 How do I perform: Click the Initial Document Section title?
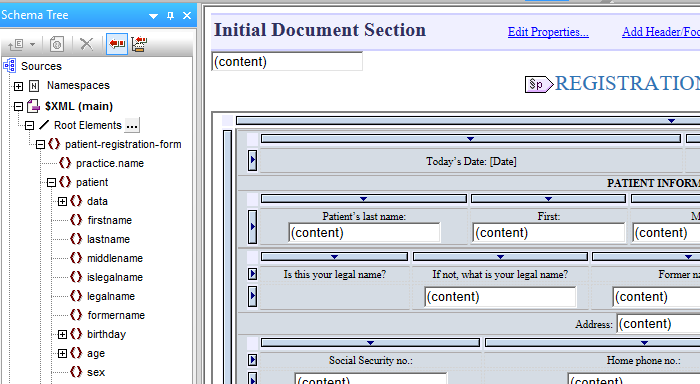tap(320, 30)
